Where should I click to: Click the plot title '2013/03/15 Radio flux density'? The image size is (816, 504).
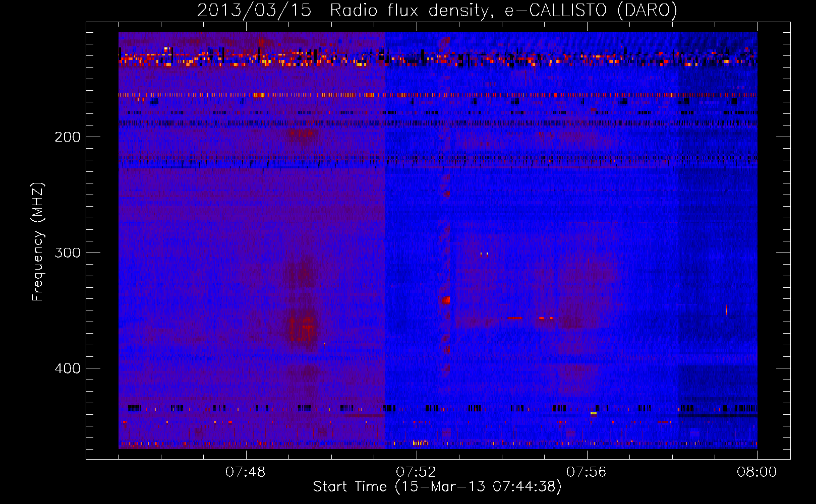pos(437,10)
